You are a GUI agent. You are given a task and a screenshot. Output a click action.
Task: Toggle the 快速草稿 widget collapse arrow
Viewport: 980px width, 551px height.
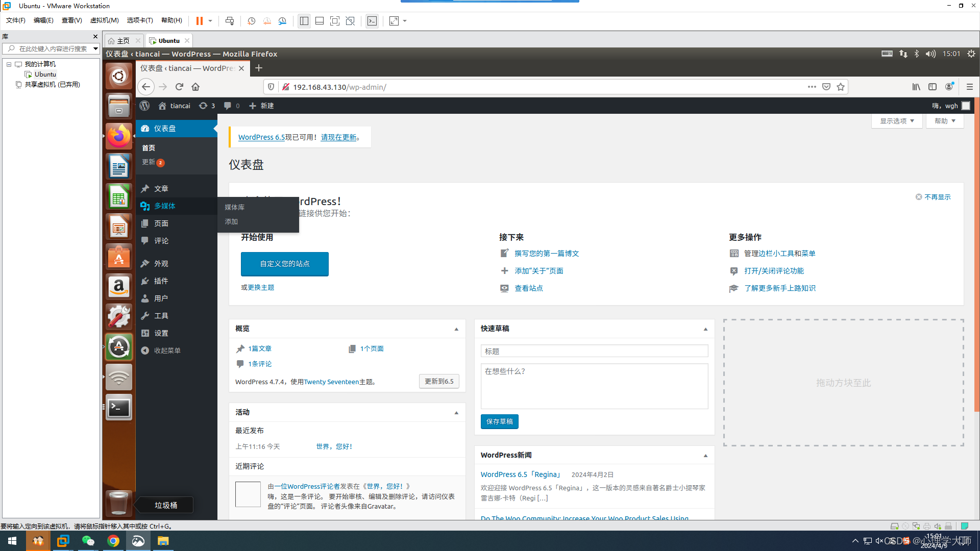705,329
